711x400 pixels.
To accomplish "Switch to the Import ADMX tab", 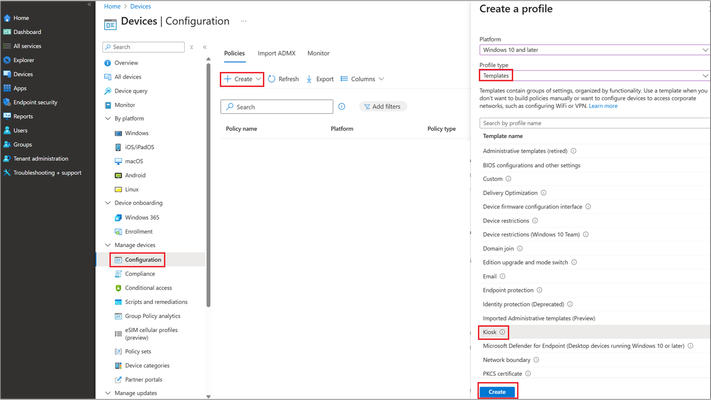I will click(x=277, y=53).
